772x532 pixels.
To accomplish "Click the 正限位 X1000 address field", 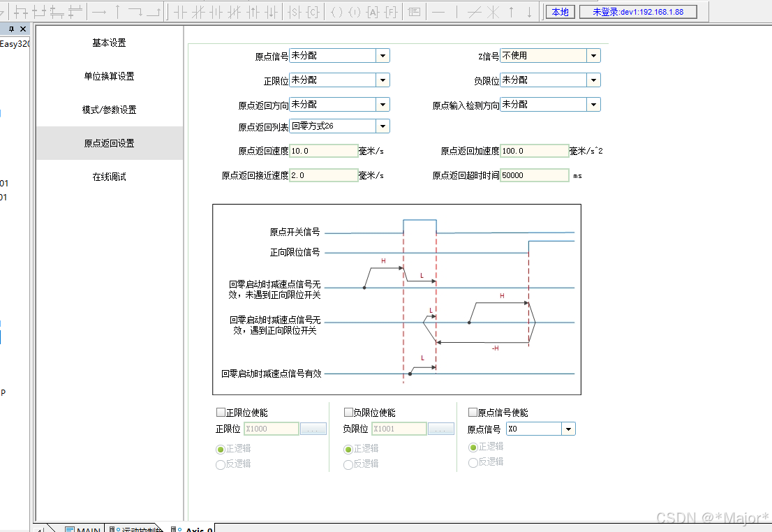I will tap(272, 429).
